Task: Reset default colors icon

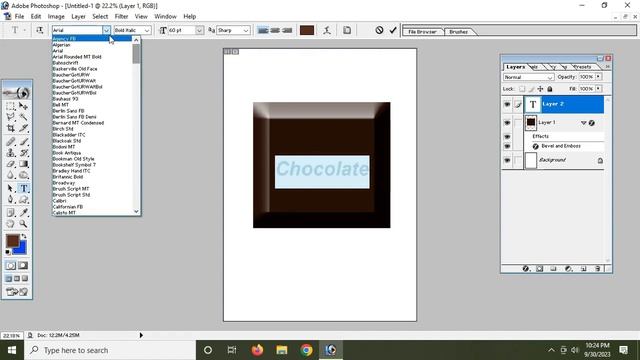Action: [x=8, y=252]
